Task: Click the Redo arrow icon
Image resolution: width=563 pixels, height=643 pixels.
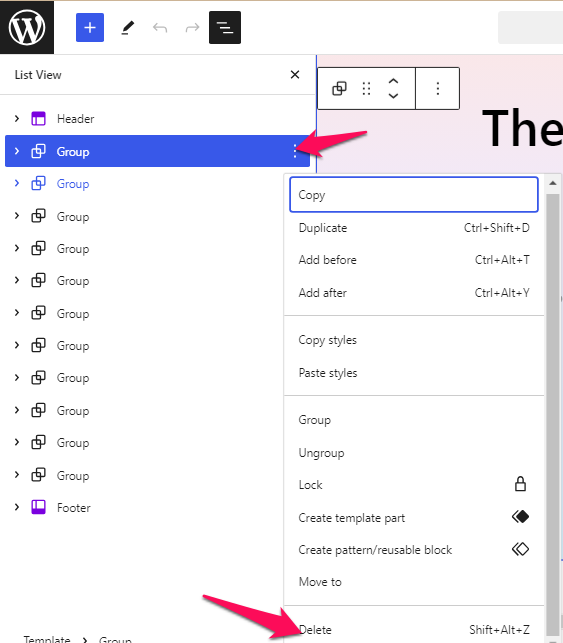Action: point(192,28)
